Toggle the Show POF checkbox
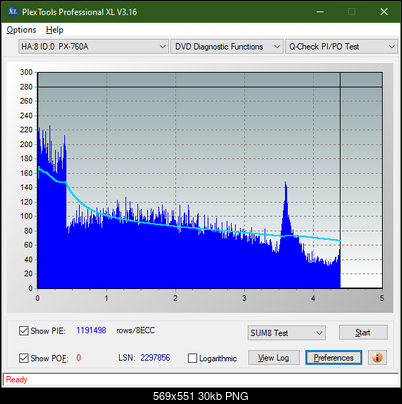The height and width of the screenshot is (404, 402). pyautogui.click(x=24, y=358)
